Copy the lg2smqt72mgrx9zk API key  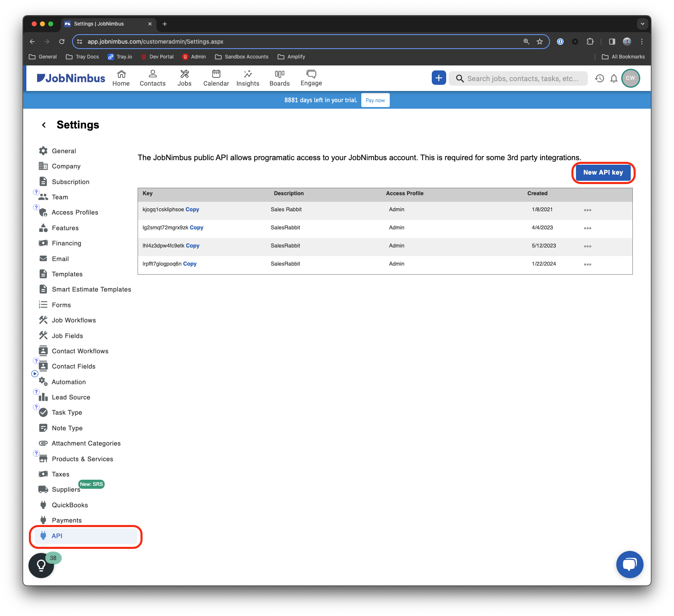tap(197, 228)
